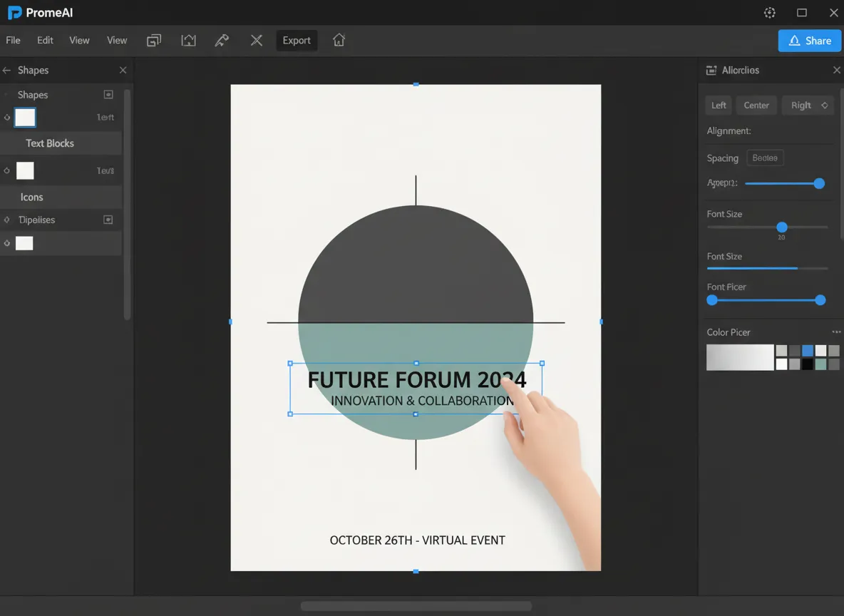The height and width of the screenshot is (616, 844).
Task: Click the home icon next to Export
Action: 339,41
